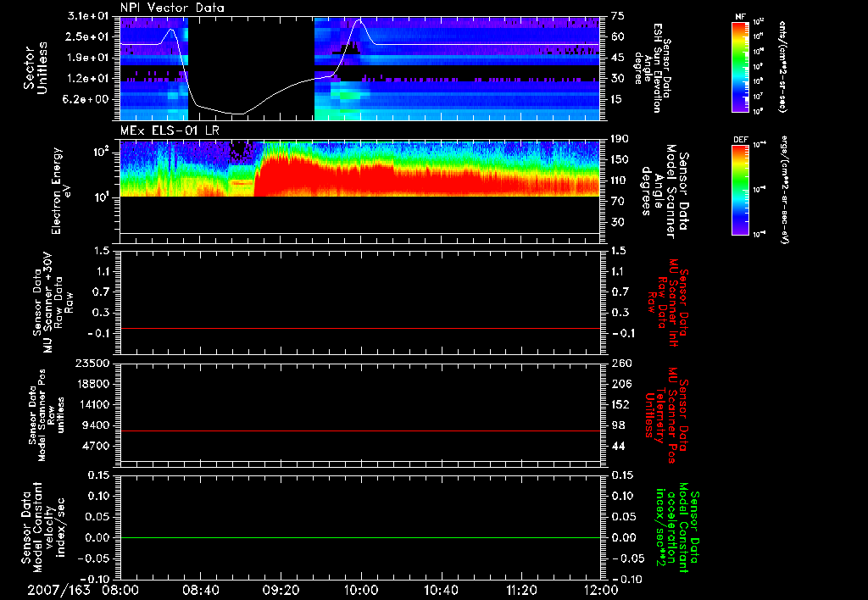This screenshot has width=868, height=600.
Task: Click the '14100' scanner position tick value
Action: pyautogui.click(x=93, y=404)
